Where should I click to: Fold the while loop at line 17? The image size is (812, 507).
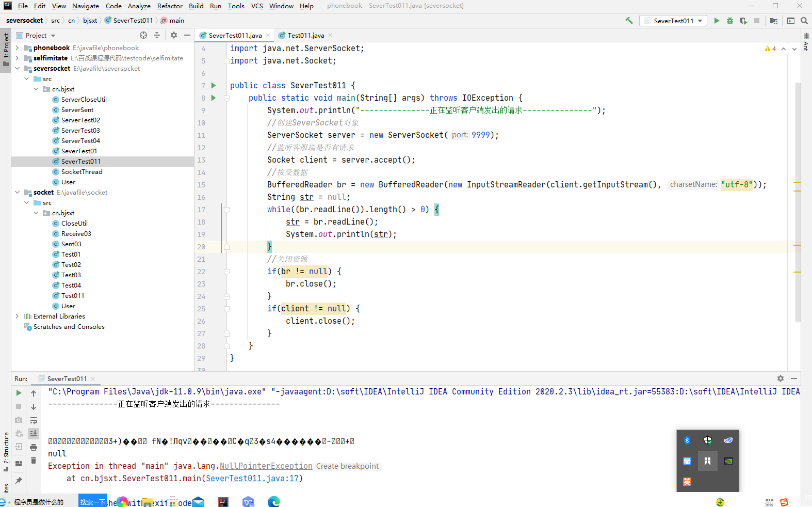click(226, 210)
